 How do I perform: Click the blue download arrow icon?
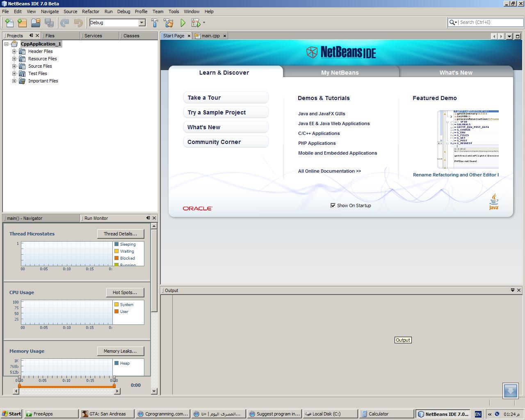510,391
